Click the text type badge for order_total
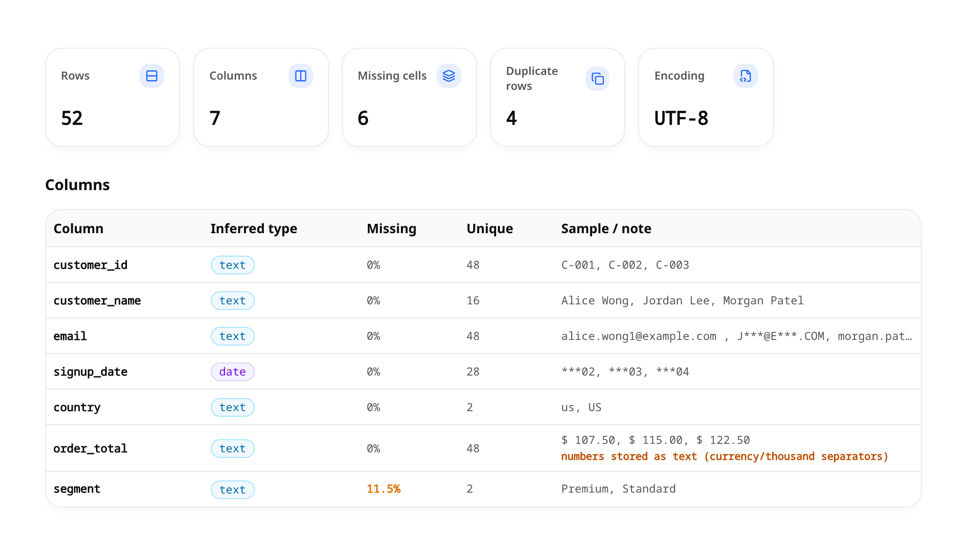 (232, 449)
